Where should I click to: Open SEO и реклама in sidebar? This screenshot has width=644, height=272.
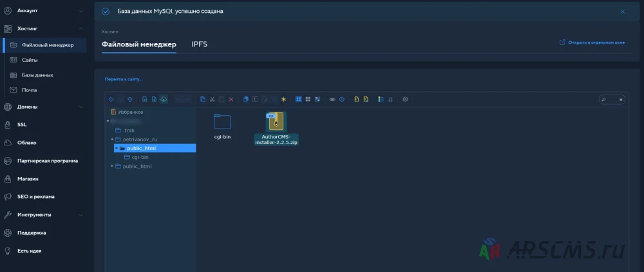pos(35,197)
